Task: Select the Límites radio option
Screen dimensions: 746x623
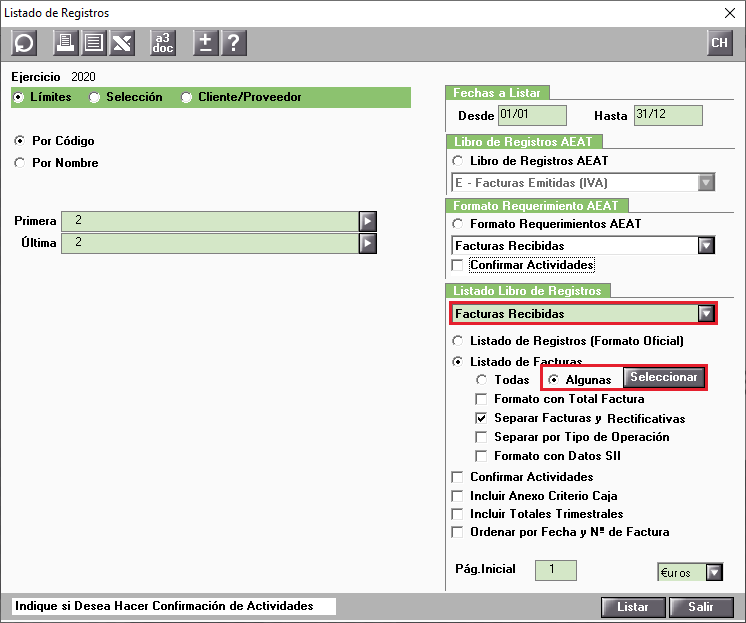Action: click(x=19, y=97)
